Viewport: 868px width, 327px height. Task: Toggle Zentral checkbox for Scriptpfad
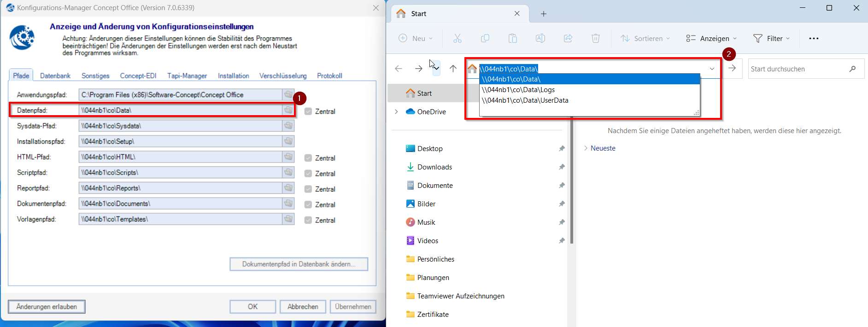[308, 174]
